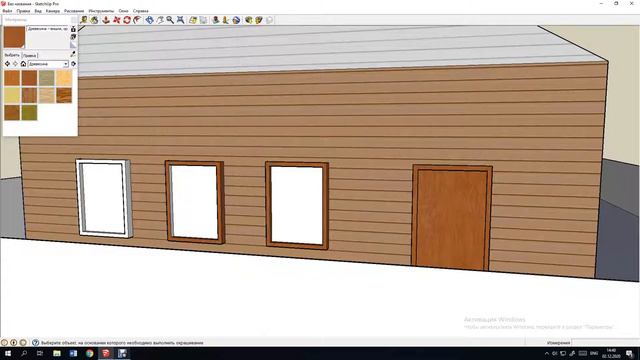Click the eraser-like first toolbar icon

click(84, 20)
